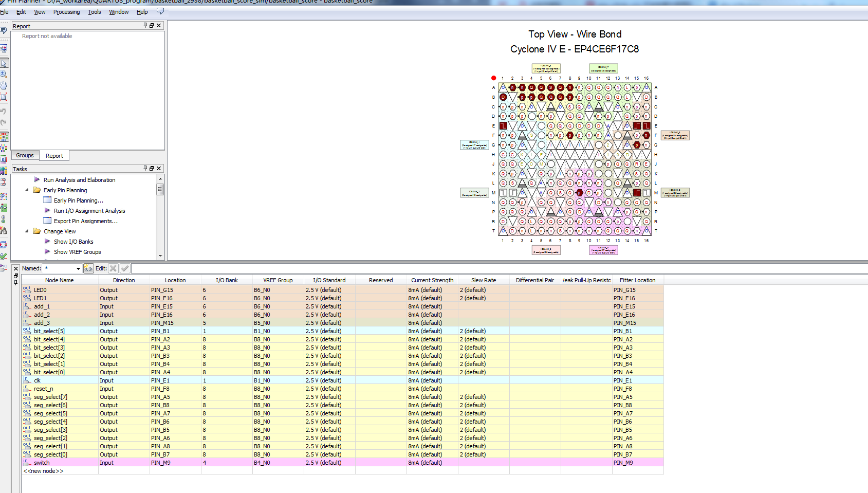Activate the zoom tool in the left toolbar

tap(4, 74)
